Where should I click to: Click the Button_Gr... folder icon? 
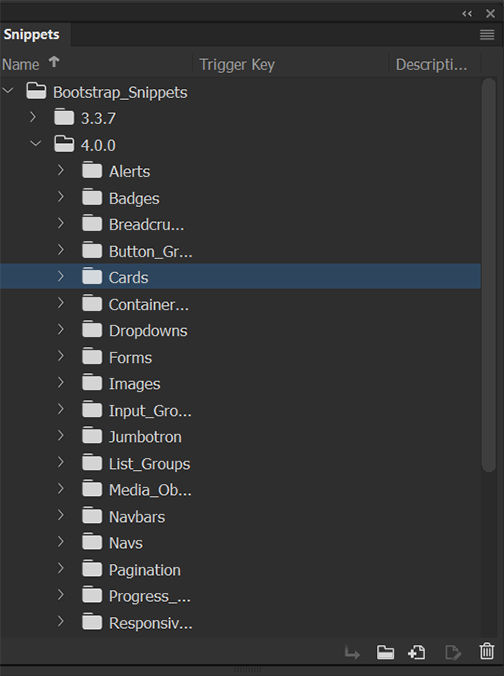[x=92, y=250]
